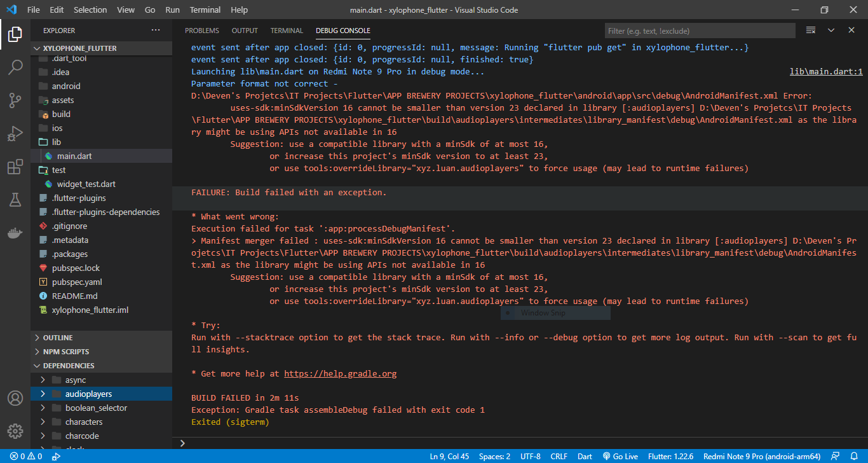The image size is (868, 463).
Task: Open the Source Control view
Action: tap(15, 100)
